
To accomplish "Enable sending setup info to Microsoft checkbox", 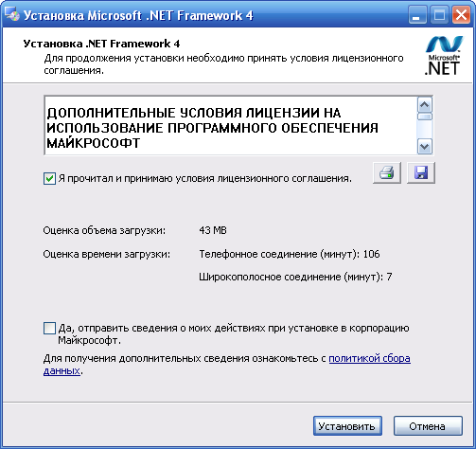I will tap(49, 329).
